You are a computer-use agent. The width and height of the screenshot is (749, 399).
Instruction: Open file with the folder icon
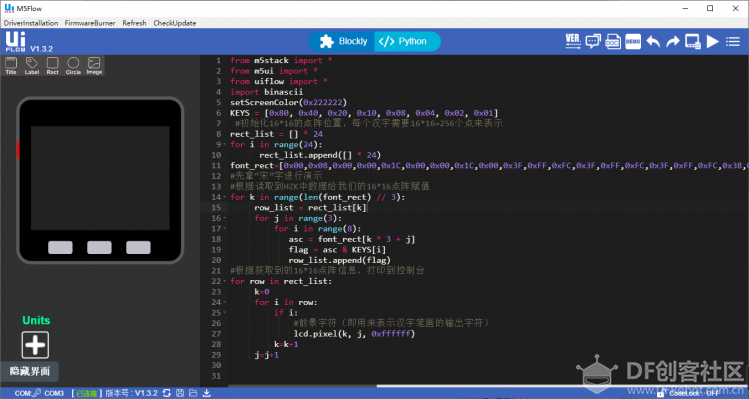click(193, 393)
